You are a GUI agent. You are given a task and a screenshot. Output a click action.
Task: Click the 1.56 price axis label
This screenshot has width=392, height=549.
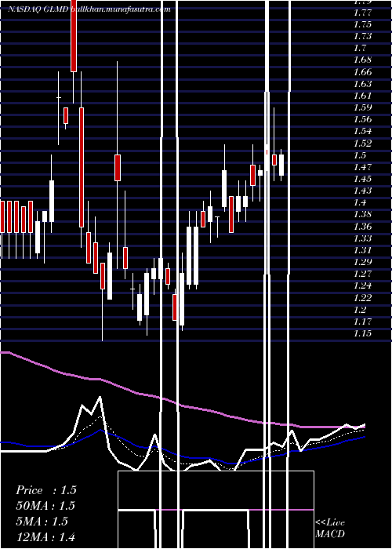click(362, 119)
